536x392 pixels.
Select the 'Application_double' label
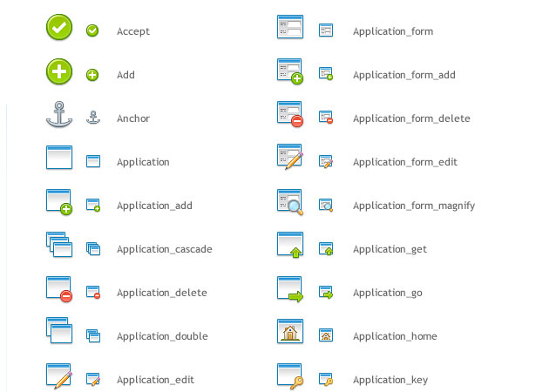pos(162,336)
